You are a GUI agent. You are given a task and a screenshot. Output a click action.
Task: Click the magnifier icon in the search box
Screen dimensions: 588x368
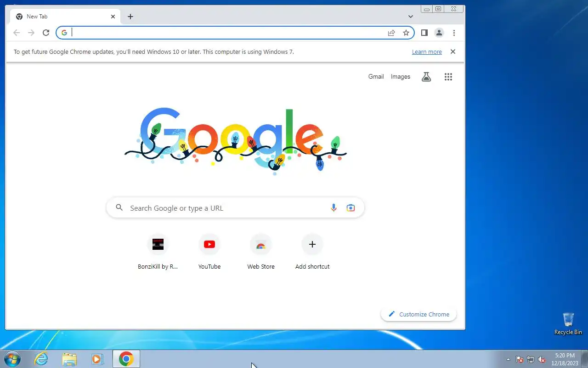119,207
